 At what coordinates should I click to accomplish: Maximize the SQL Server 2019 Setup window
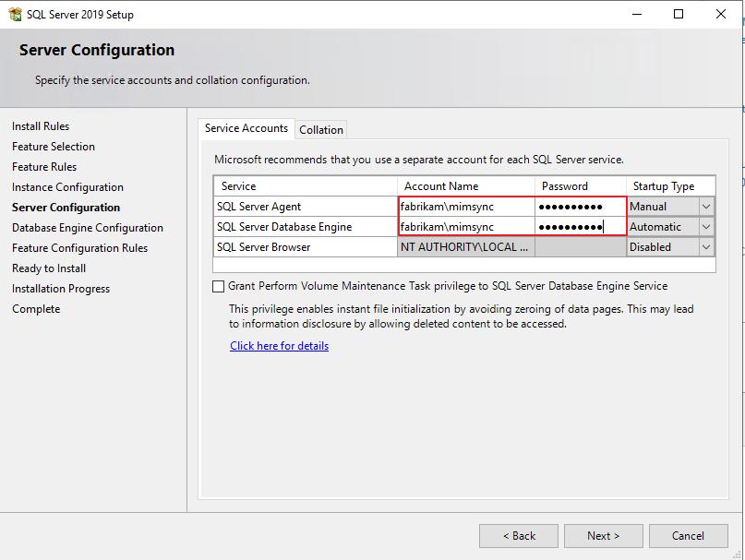coord(679,14)
